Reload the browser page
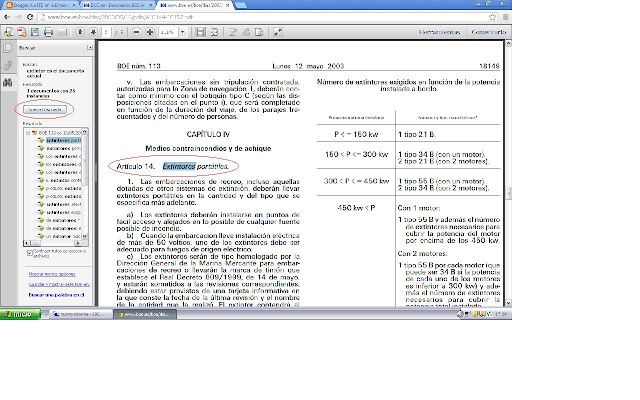This screenshot has height=400, width=640. pyautogui.click(x=30, y=17)
